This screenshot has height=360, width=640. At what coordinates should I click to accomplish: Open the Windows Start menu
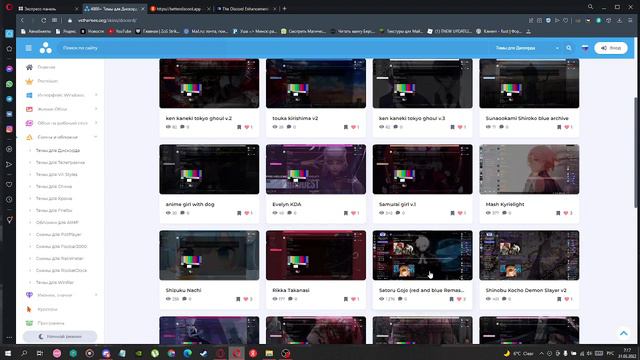point(8,353)
